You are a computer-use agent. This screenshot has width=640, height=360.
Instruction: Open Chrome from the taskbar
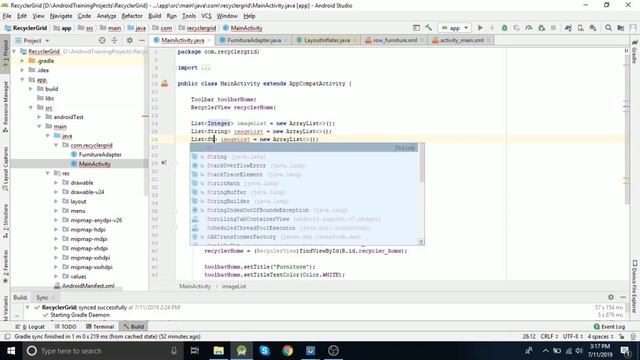287,351
